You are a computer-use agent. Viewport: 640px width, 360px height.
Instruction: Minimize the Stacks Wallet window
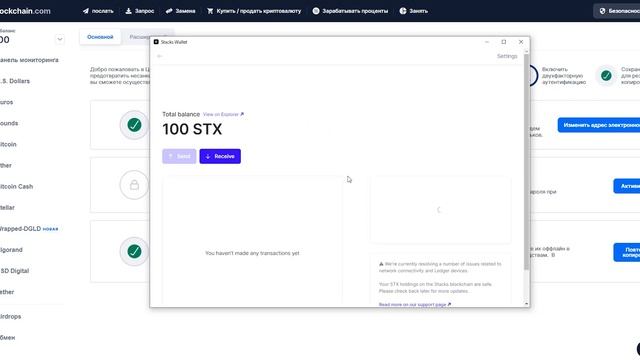tap(487, 42)
